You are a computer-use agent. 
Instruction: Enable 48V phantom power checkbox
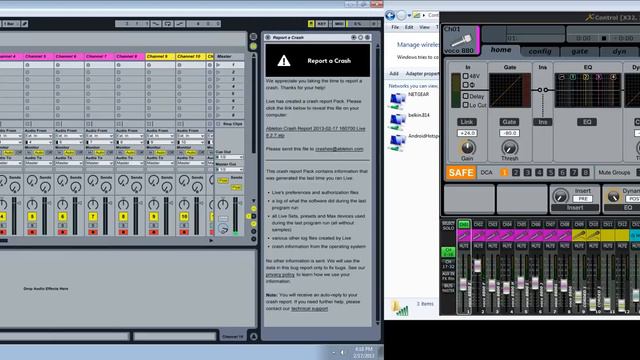click(x=465, y=76)
